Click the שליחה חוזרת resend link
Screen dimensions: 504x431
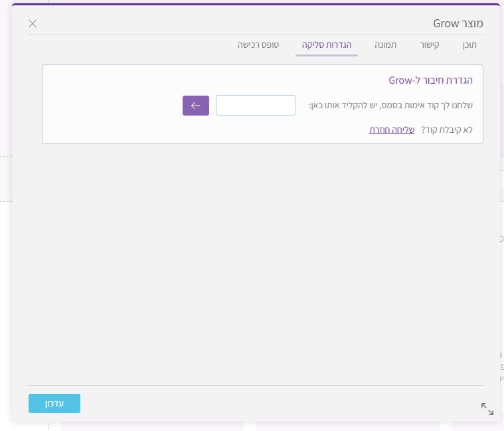pyautogui.click(x=392, y=130)
